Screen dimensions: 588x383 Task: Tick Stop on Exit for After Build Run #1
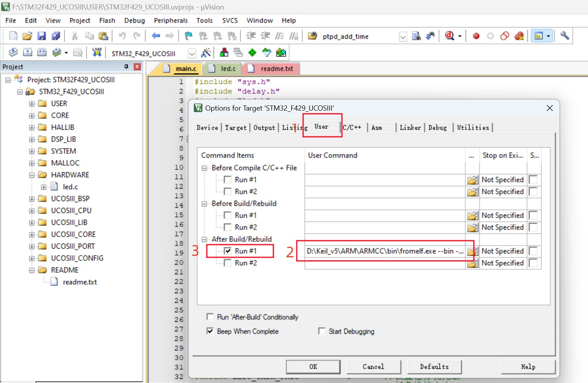[533, 251]
